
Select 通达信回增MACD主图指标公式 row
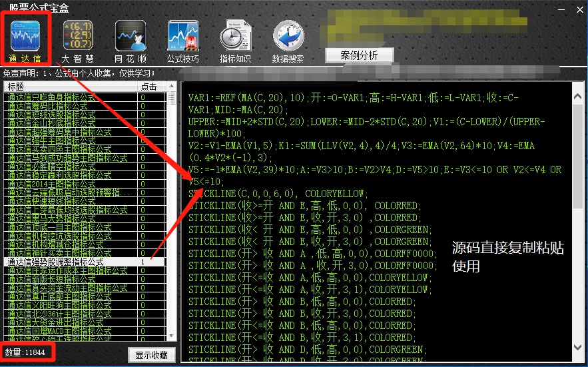coord(85,331)
